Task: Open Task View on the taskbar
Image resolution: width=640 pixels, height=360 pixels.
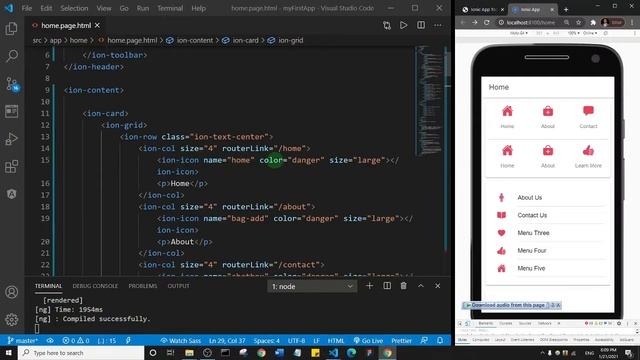Action: point(171,353)
